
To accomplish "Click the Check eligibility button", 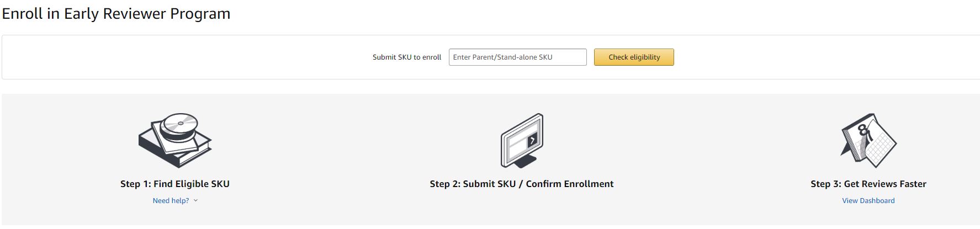I will (634, 57).
